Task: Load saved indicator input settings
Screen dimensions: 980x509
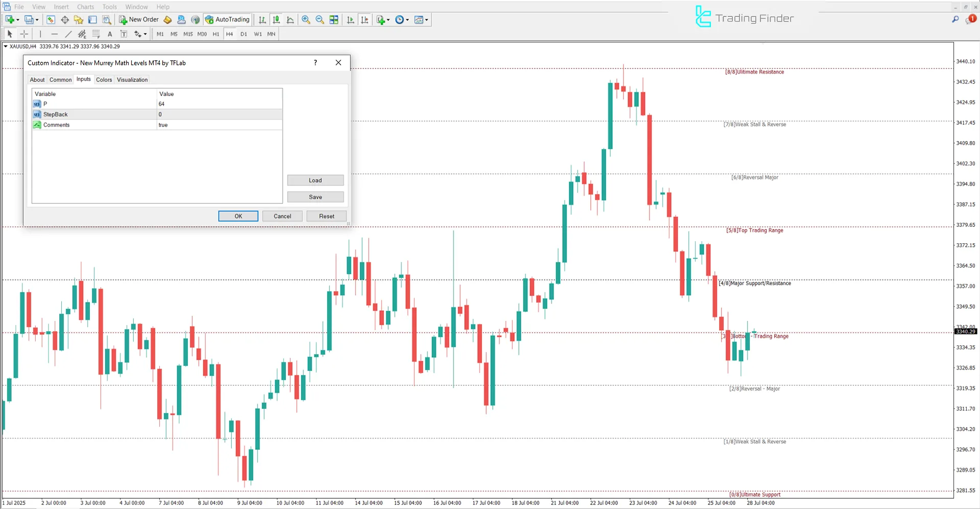Action: click(x=315, y=180)
